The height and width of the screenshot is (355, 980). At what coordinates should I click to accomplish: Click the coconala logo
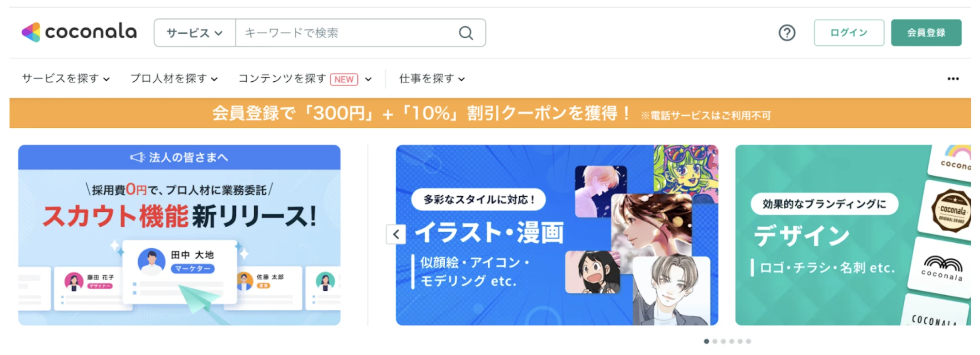pyautogui.click(x=79, y=32)
